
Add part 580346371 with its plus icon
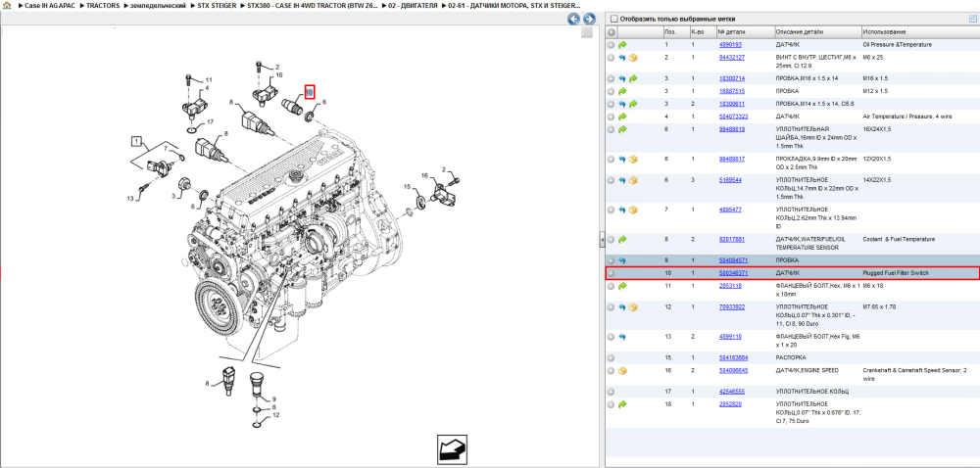tap(612, 273)
